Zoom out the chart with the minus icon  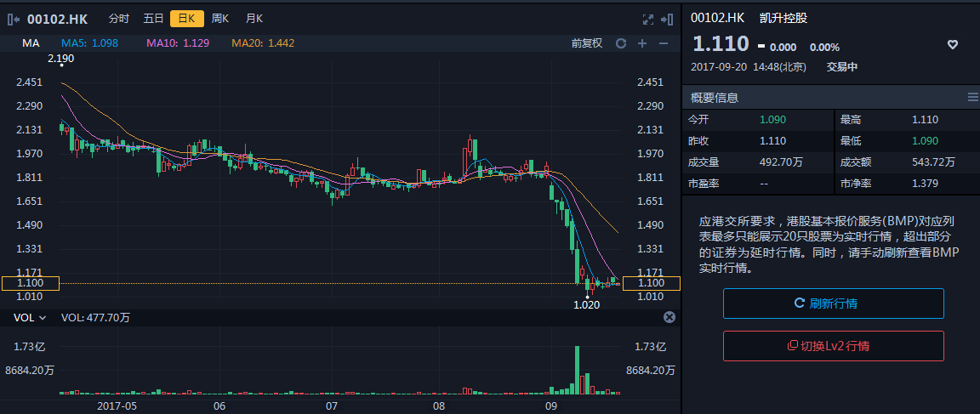(x=664, y=43)
